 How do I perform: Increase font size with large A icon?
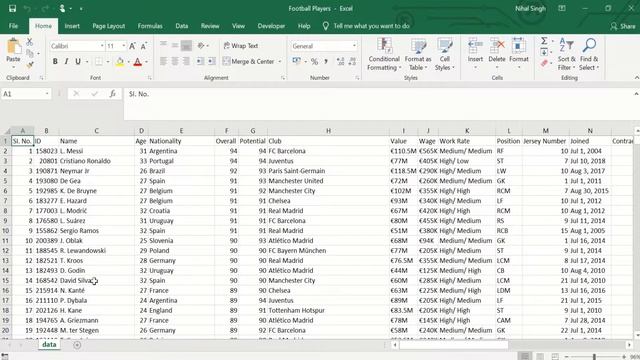tap(132, 46)
